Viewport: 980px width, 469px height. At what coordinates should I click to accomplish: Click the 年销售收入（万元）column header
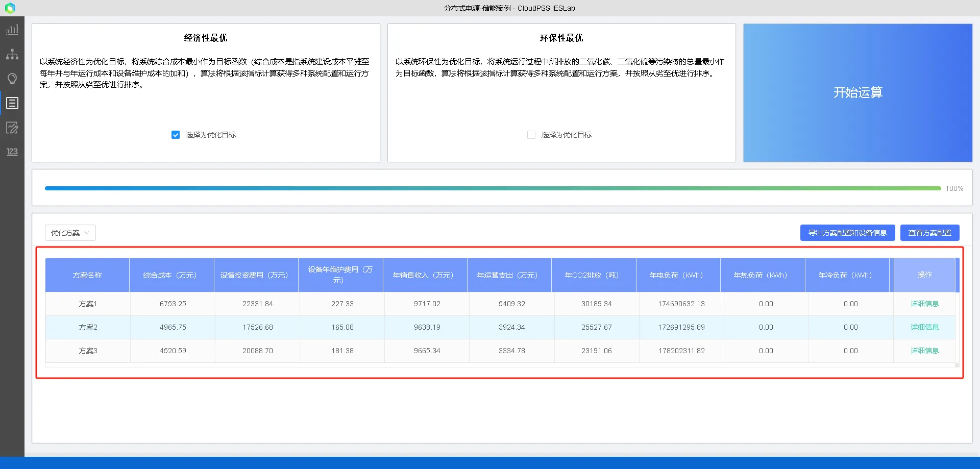(x=425, y=275)
